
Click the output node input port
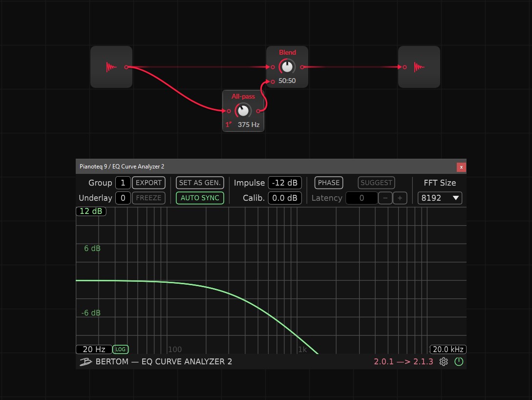(x=404, y=67)
